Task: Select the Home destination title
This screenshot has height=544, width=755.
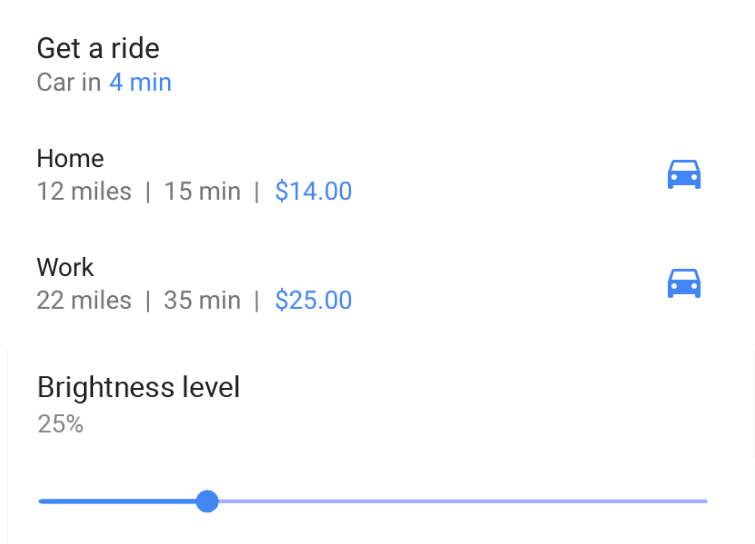Action: [x=70, y=158]
